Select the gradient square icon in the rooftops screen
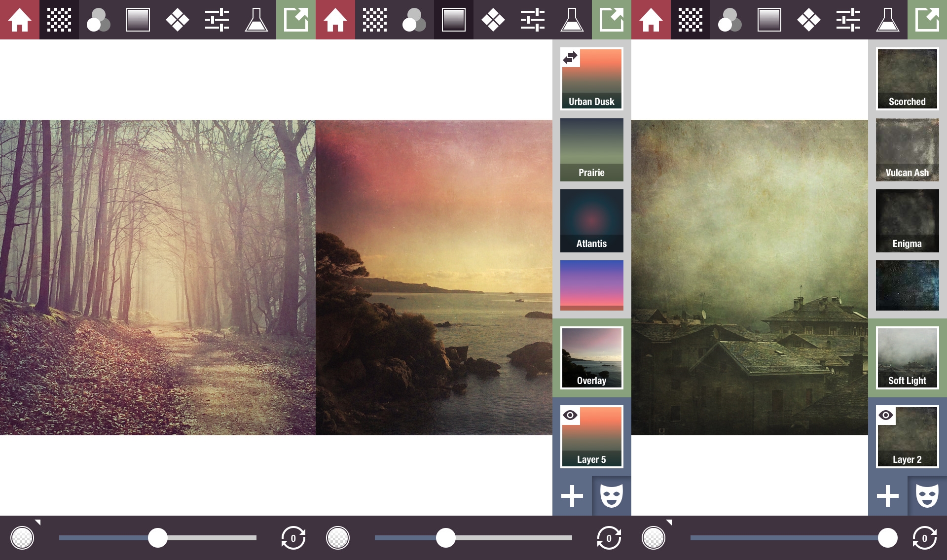947x560 pixels. [769, 20]
